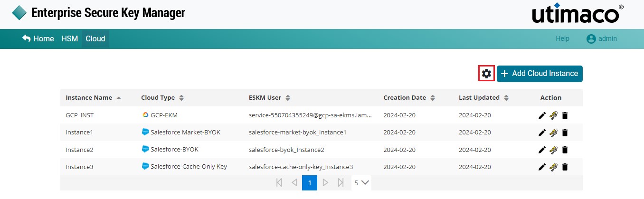The width and height of the screenshot is (644, 199).
Task: Click the Instance3 name cell
Action: [79, 167]
